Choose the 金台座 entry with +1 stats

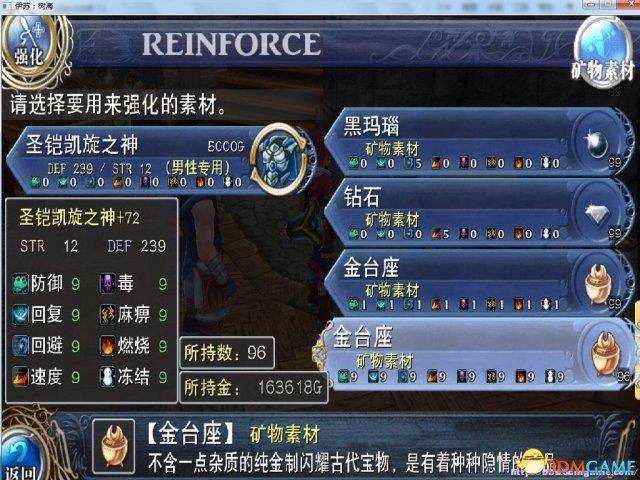click(478, 283)
